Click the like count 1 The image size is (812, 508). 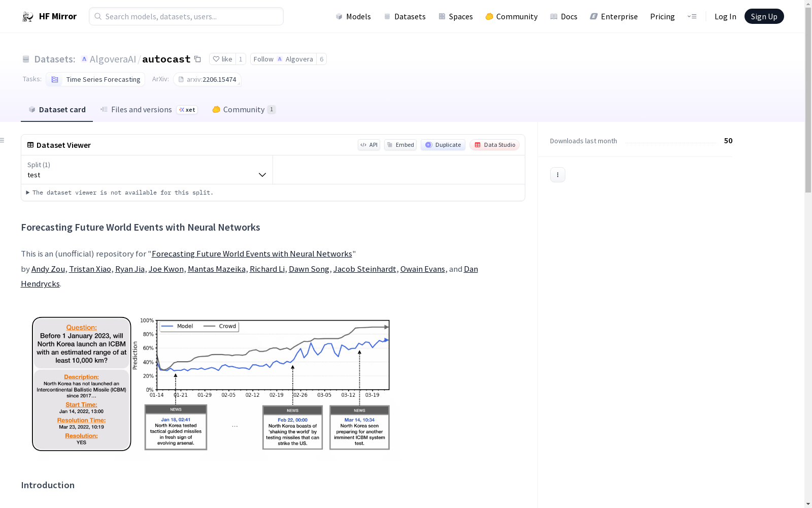241,59
